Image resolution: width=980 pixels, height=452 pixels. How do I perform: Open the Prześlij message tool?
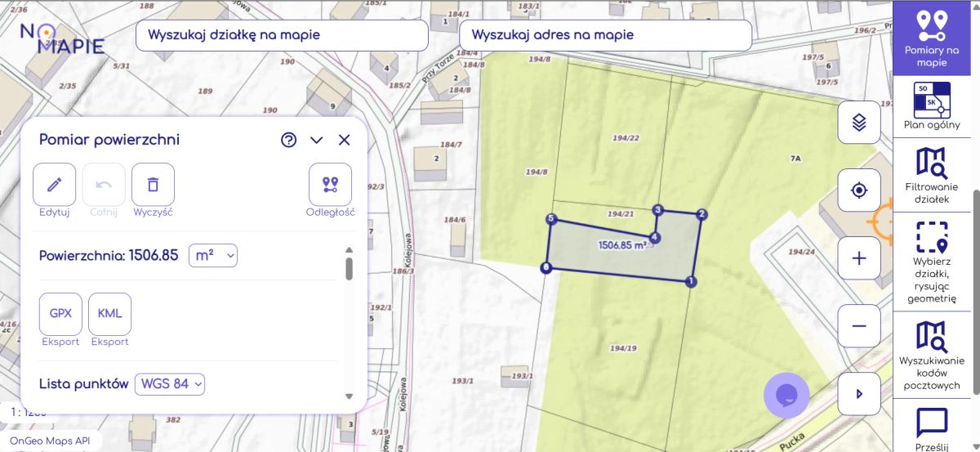click(931, 427)
